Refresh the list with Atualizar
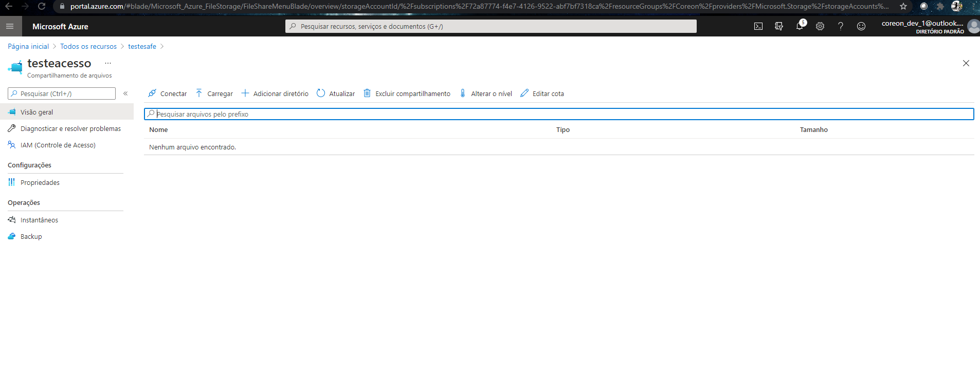The image size is (980, 378). 336,93
